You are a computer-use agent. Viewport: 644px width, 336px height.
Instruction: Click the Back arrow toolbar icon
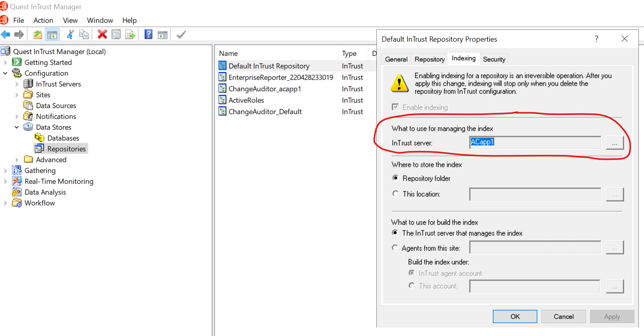[x=6, y=35]
